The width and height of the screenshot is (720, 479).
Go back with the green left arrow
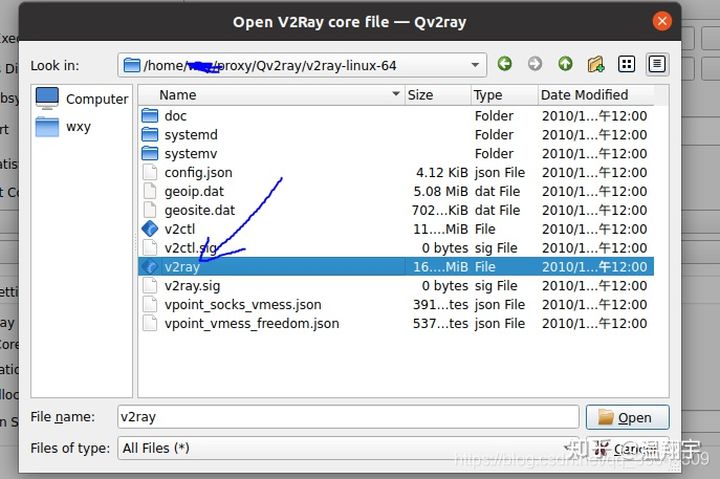505,64
